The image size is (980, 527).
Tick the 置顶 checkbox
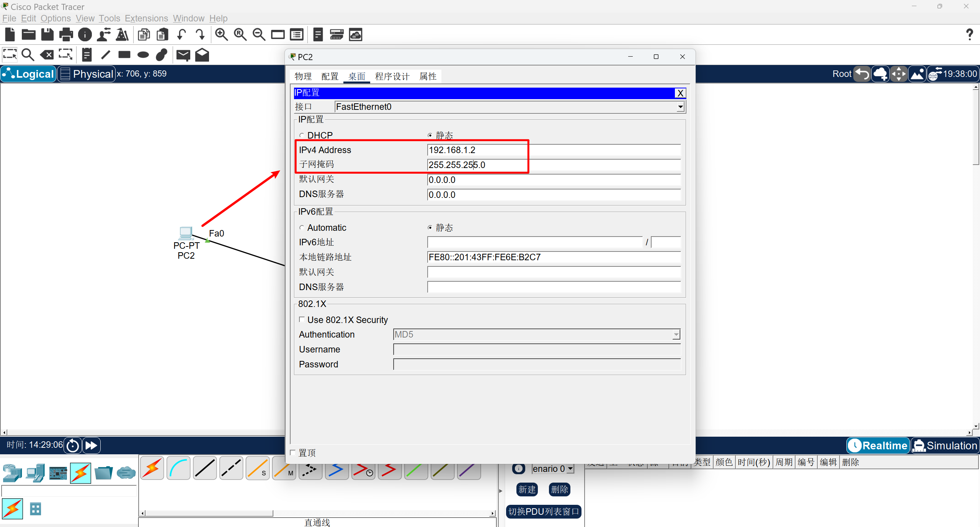point(293,453)
